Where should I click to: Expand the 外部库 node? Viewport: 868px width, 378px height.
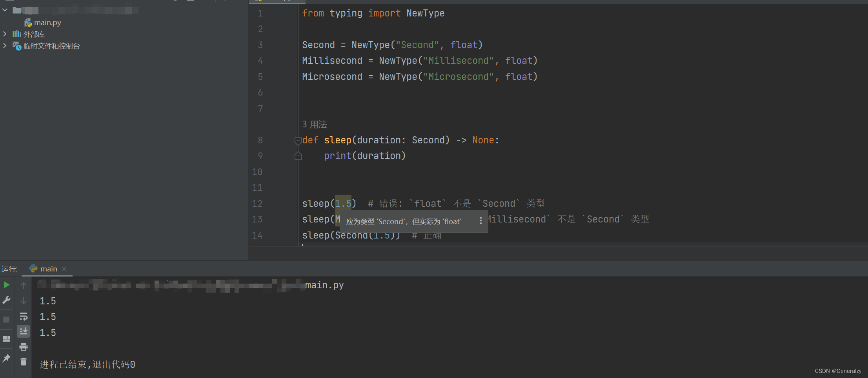click(5, 34)
